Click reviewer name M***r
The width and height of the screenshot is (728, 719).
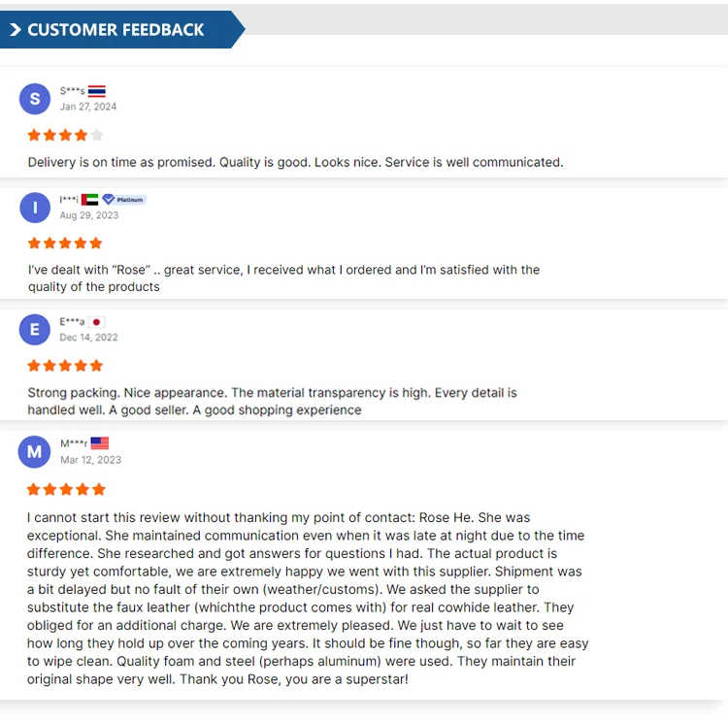coord(74,443)
